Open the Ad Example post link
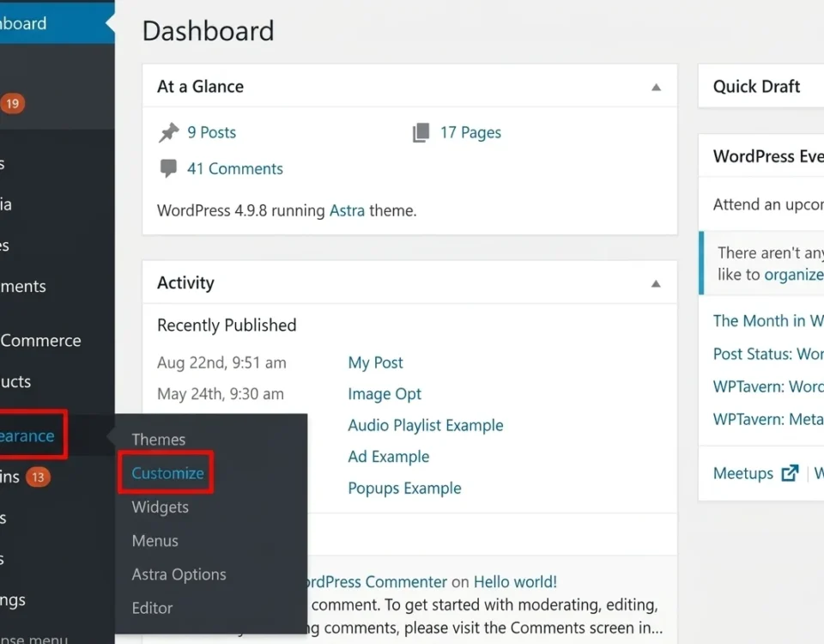 coord(388,457)
